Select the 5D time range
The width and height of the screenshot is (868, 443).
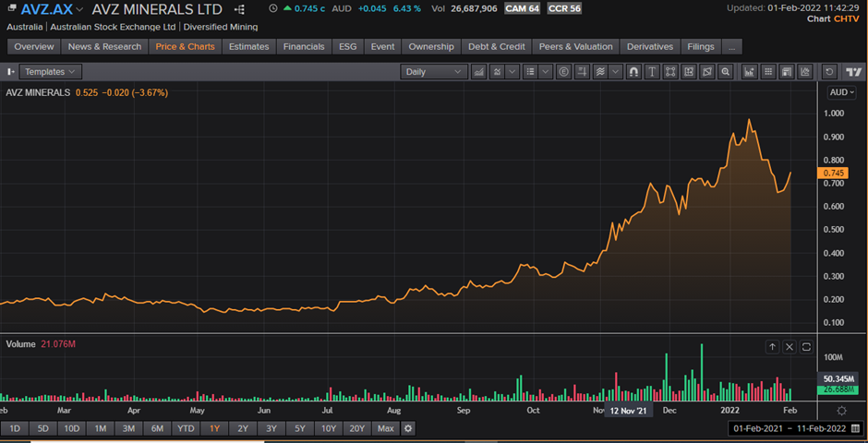[x=43, y=428]
